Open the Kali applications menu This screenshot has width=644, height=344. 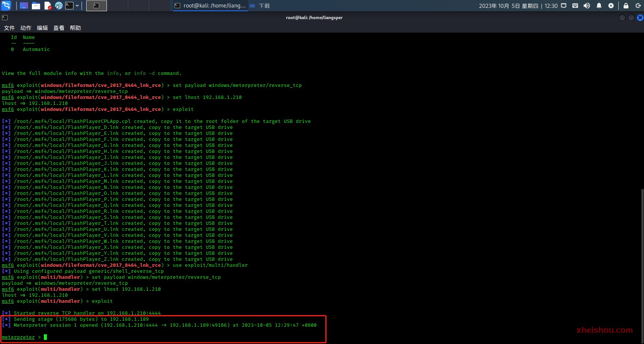[6, 5]
